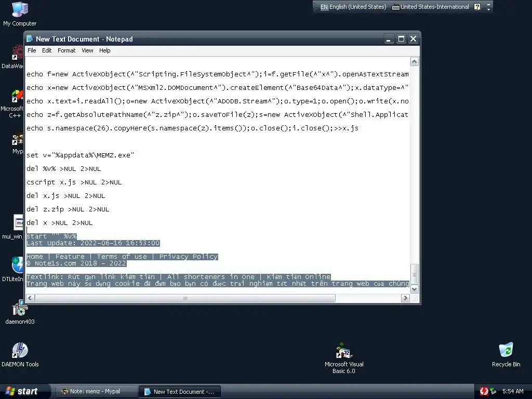The width and height of the screenshot is (532, 399).
Task: Click the horizontal scrollbar thumb
Action: (185, 298)
